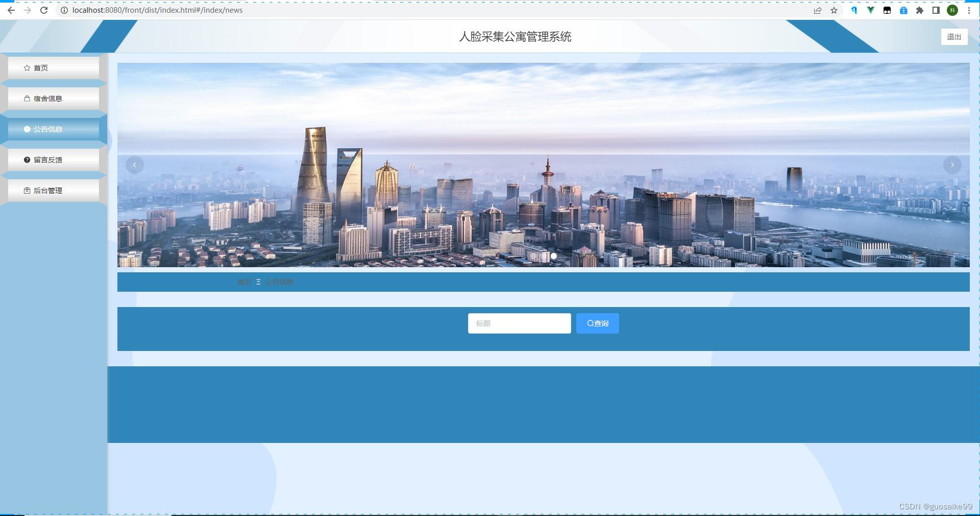980x516 pixels.
Task: View site info icon in address bar
Action: [64, 10]
